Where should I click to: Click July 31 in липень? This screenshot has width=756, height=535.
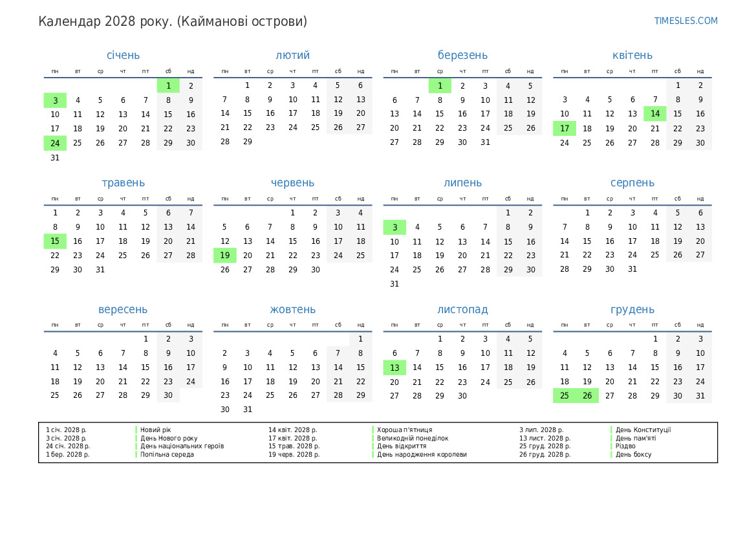pos(394,284)
